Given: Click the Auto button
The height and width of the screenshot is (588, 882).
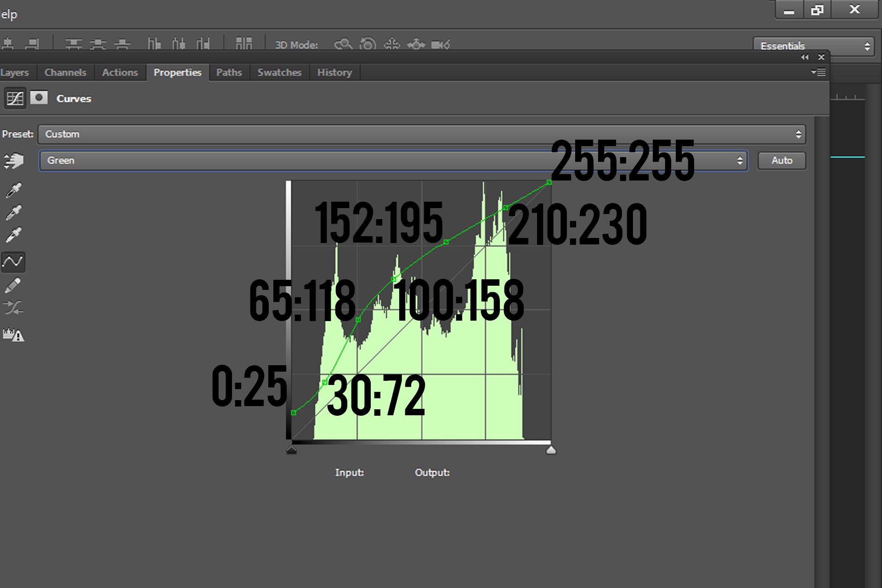Looking at the screenshot, I should (x=781, y=161).
